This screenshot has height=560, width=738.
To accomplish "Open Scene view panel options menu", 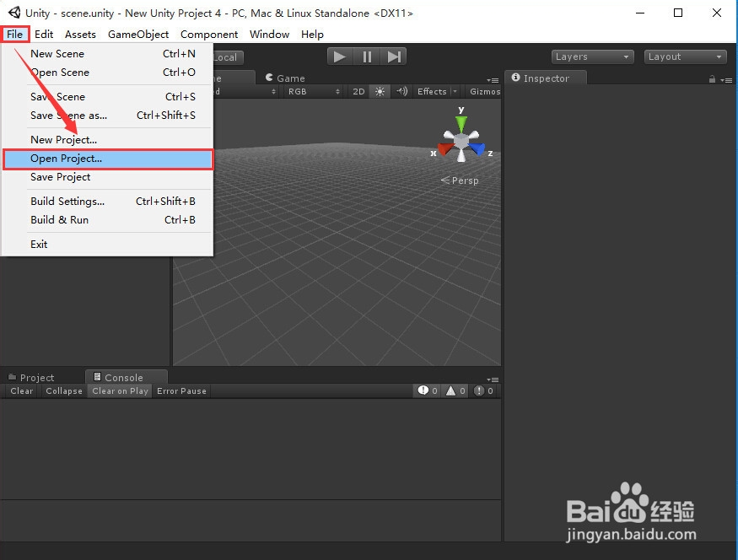I will [493, 80].
